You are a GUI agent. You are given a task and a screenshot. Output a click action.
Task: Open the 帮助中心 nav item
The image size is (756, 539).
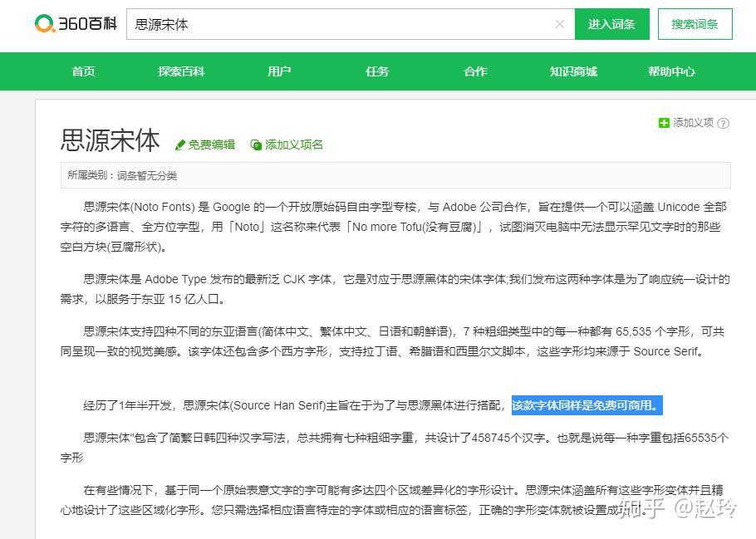pos(671,71)
